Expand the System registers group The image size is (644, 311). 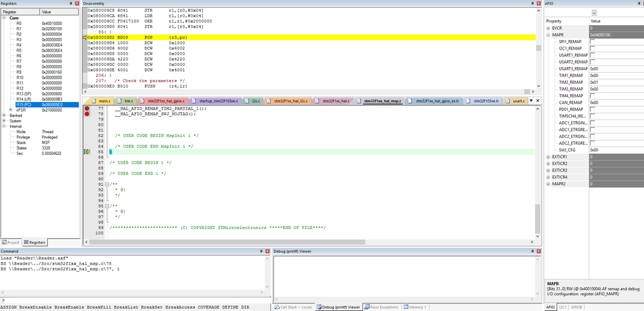[4, 121]
